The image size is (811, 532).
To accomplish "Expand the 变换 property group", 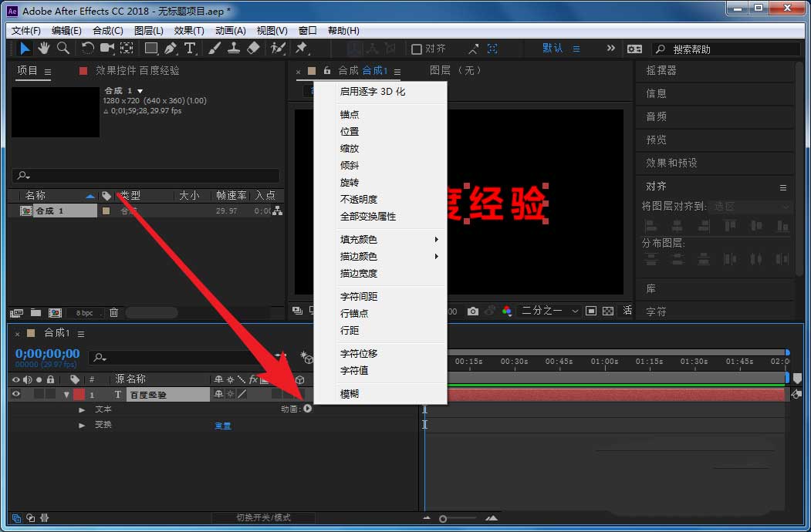I will (x=82, y=425).
